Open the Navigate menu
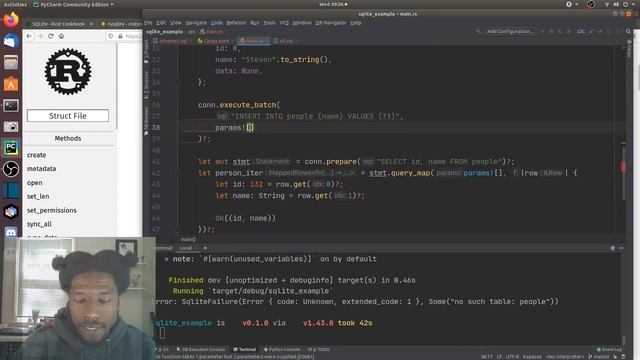The image size is (640, 360). point(196,23)
